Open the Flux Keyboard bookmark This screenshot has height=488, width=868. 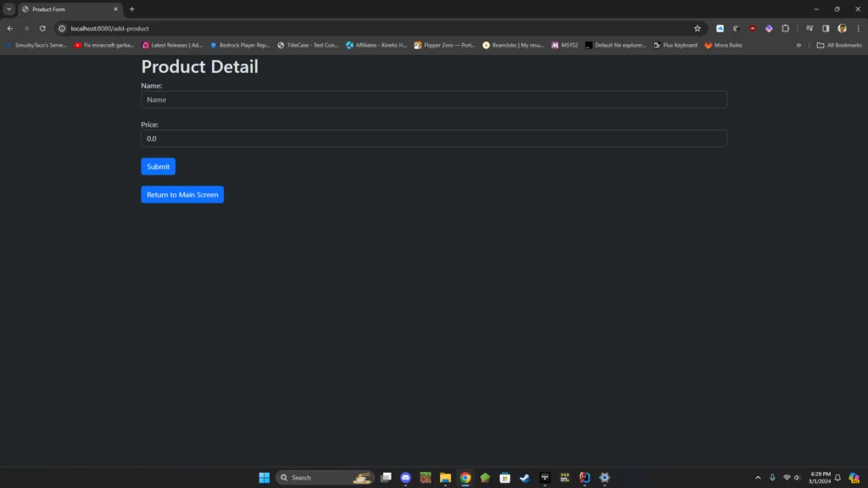point(676,46)
